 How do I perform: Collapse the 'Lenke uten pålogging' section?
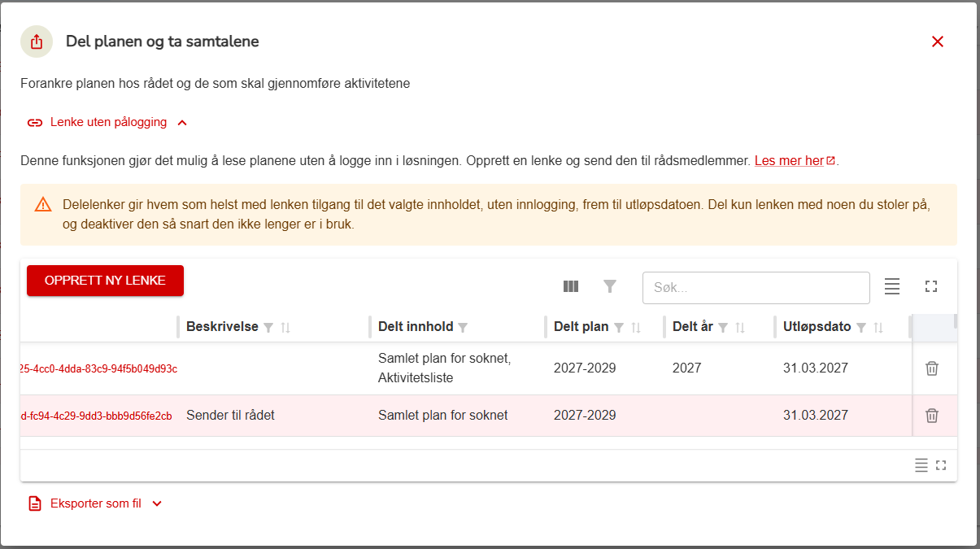[x=107, y=123]
